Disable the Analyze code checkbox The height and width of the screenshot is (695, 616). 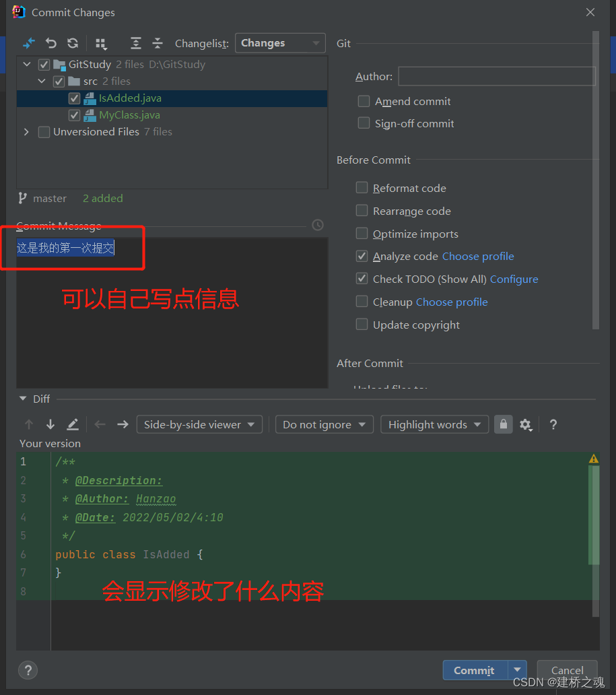tap(362, 256)
